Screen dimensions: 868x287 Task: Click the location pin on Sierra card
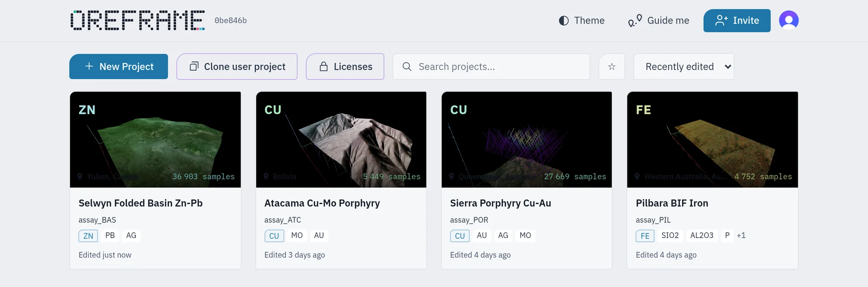click(x=452, y=176)
